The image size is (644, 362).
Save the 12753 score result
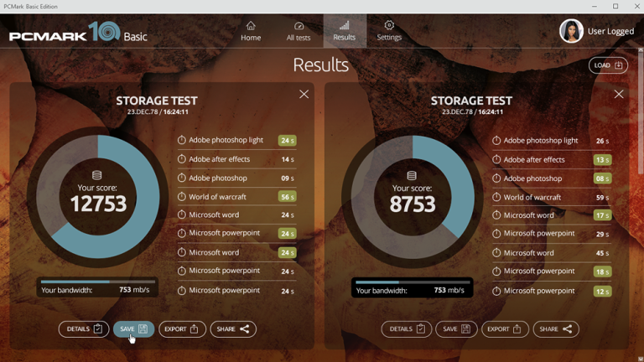[133, 329]
